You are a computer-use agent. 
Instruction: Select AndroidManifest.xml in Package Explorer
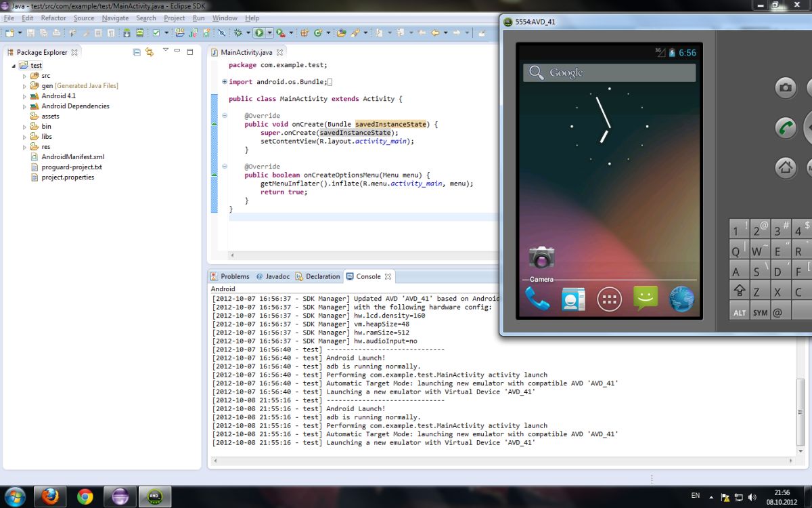pos(68,157)
